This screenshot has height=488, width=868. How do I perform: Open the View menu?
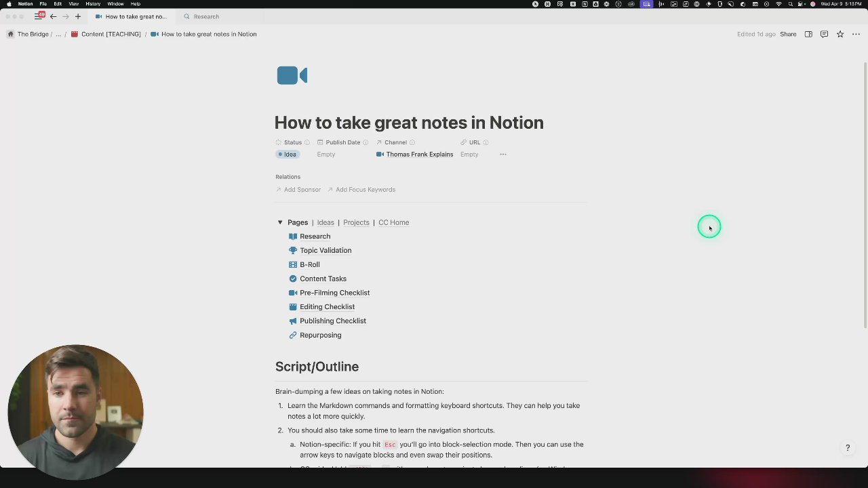point(73,4)
